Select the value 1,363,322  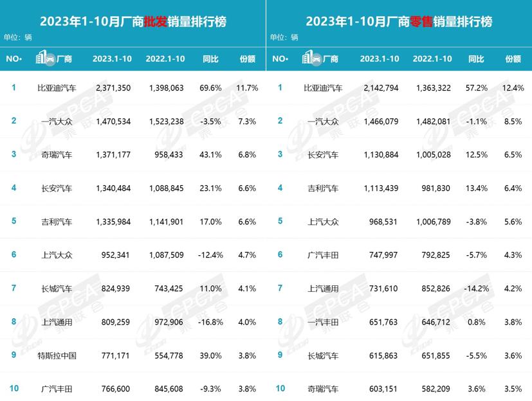(434, 88)
